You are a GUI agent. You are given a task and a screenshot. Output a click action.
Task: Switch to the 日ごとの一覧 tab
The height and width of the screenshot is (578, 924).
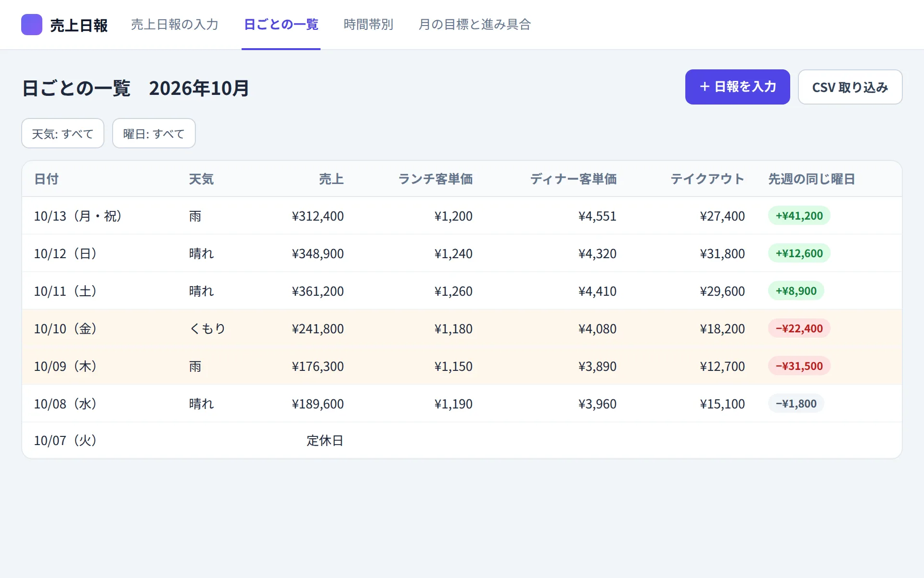(x=281, y=25)
